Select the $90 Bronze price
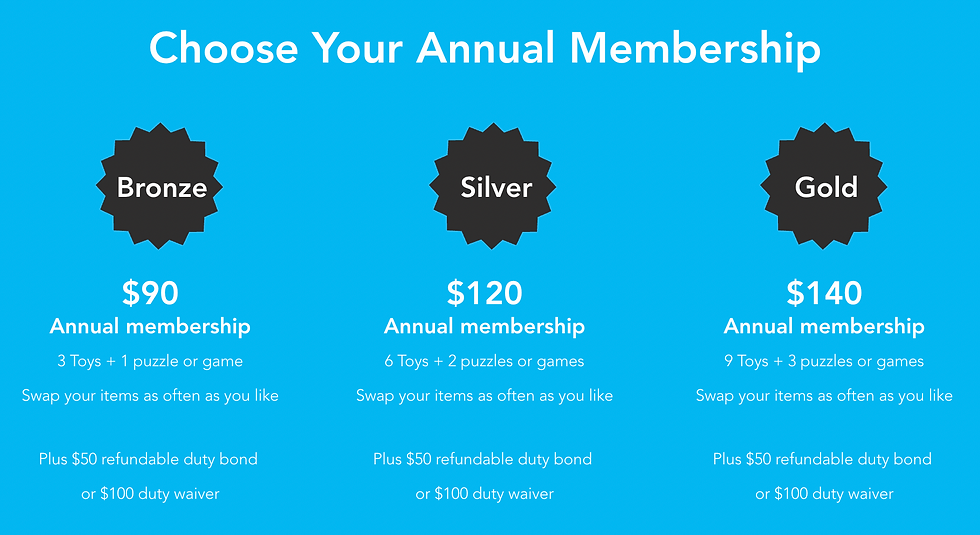Viewport: 980px width, 535px height. 151,292
